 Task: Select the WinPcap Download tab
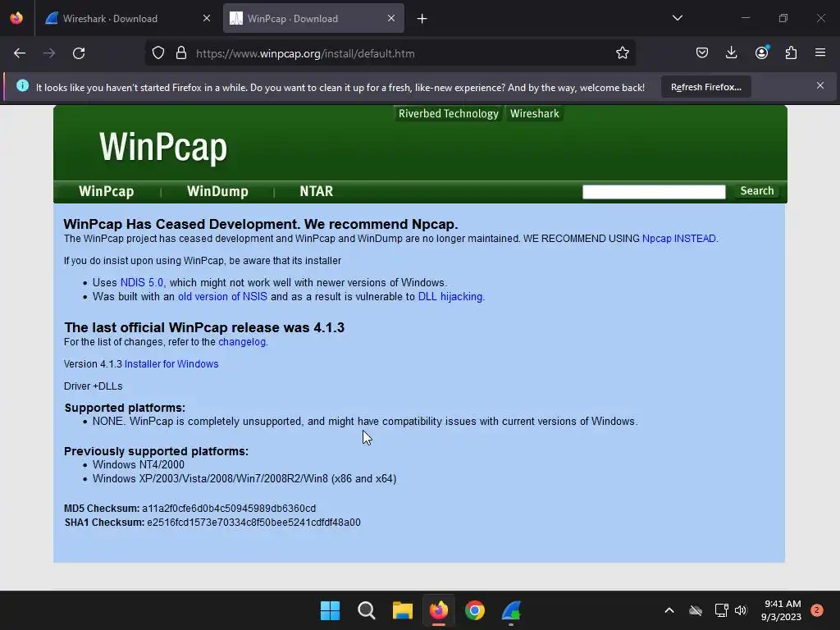[x=313, y=19]
